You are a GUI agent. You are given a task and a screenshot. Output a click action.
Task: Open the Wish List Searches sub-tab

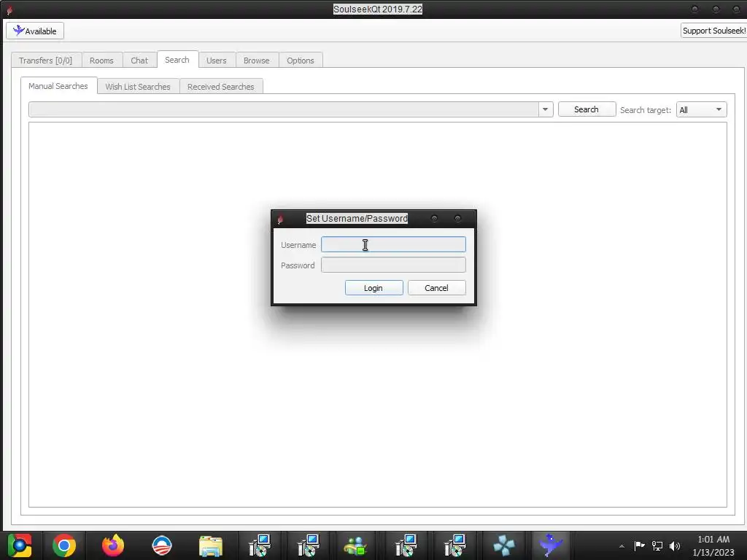click(138, 87)
